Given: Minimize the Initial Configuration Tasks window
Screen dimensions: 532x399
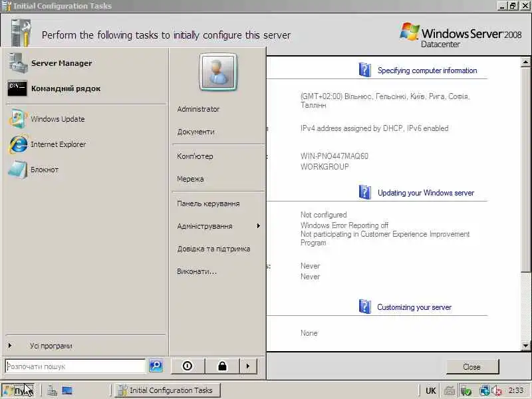Looking at the screenshot, I should (x=503, y=5).
